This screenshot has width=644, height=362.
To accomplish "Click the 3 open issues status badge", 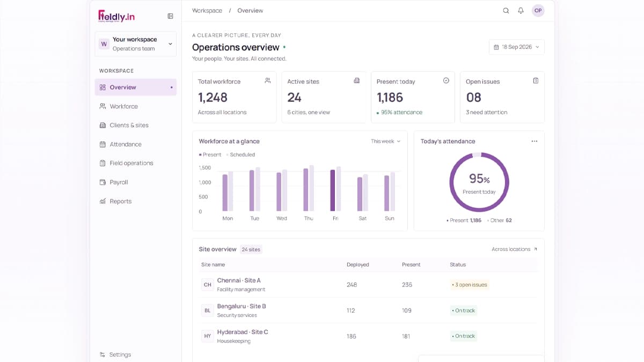I will tap(470, 285).
